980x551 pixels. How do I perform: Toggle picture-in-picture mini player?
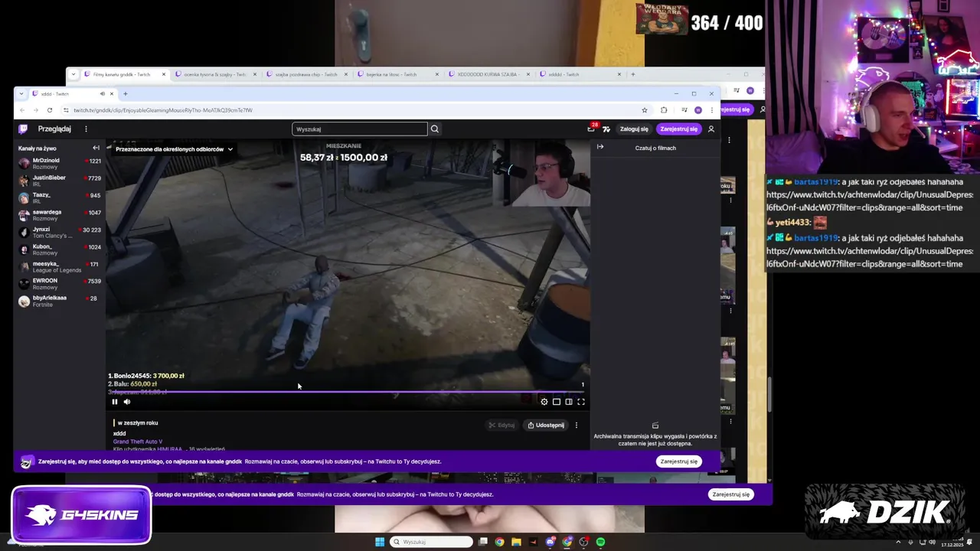tap(557, 402)
